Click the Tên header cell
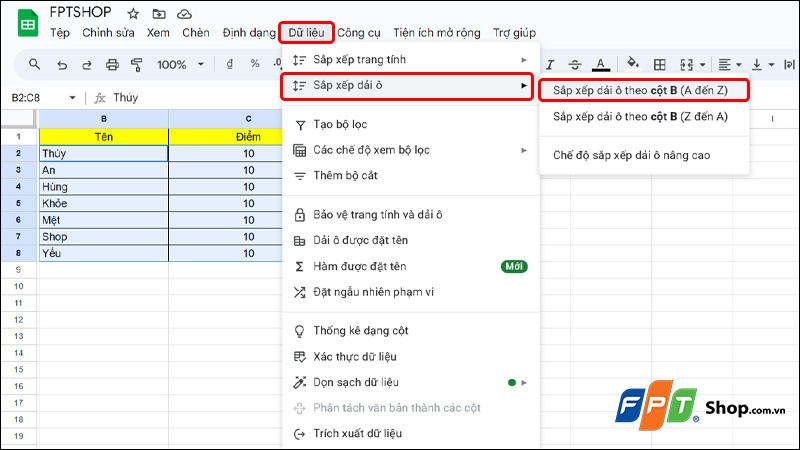Screen dimensions: 800x450 (x=104, y=137)
